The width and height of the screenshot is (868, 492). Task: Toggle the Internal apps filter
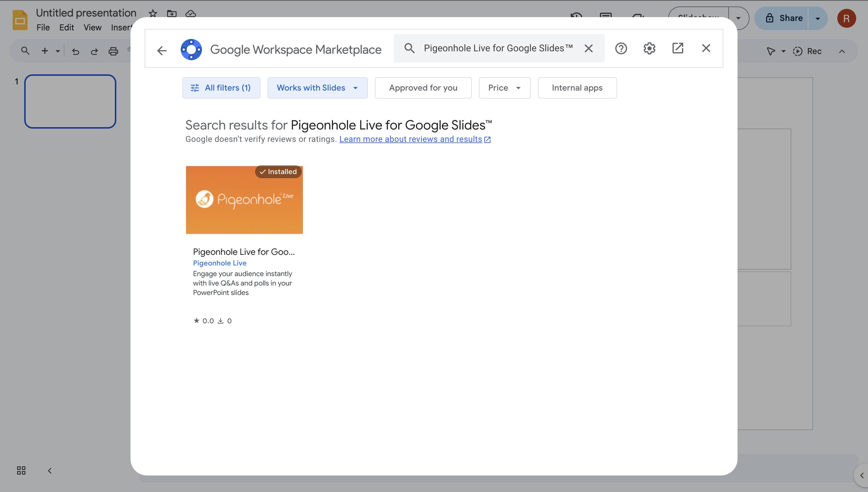[577, 88]
